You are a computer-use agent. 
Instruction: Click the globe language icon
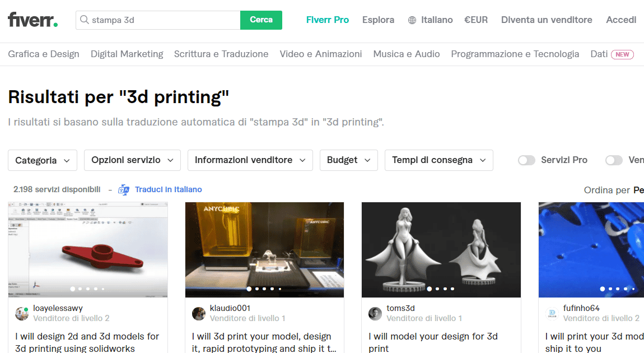click(412, 20)
